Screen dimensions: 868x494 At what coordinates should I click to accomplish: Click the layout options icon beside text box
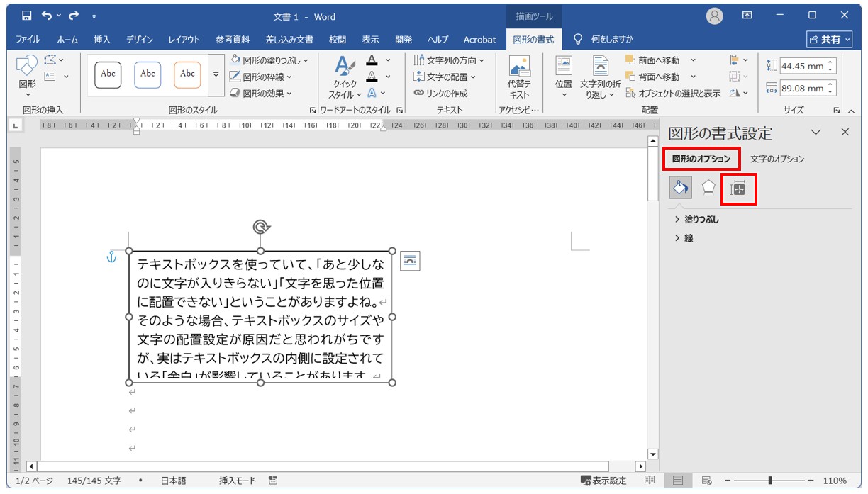(410, 261)
